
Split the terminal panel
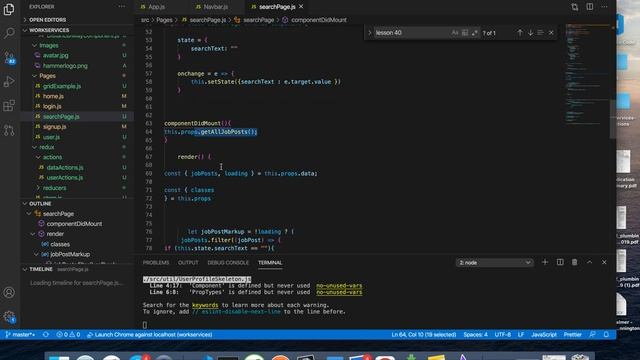pyautogui.click(x=560, y=262)
